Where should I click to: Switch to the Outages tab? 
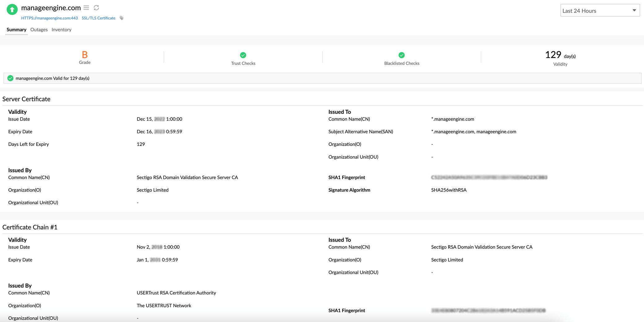pyautogui.click(x=39, y=30)
